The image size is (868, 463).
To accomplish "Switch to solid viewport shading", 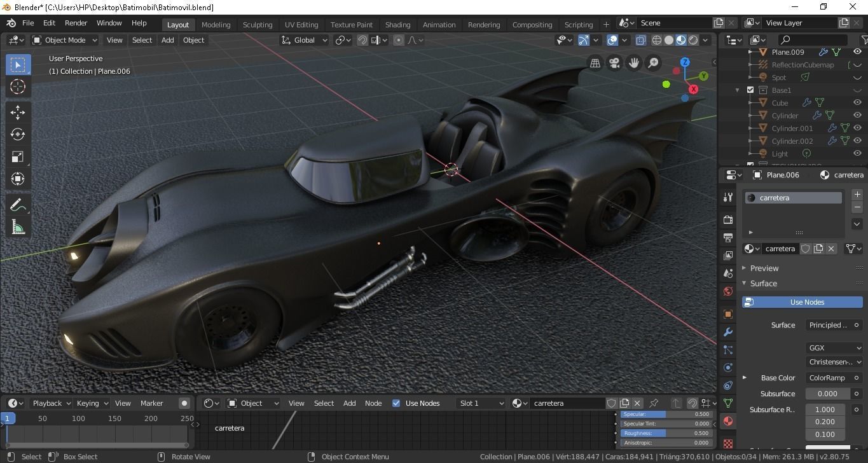I will [x=669, y=40].
